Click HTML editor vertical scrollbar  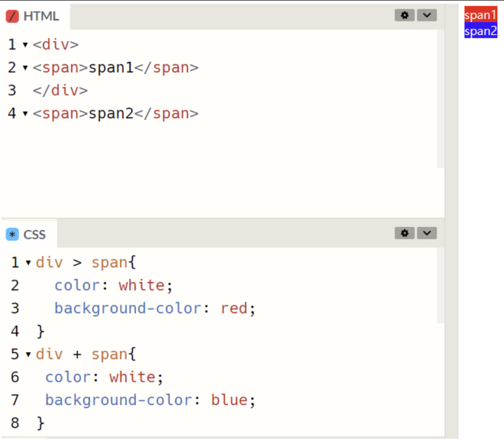[440, 99]
